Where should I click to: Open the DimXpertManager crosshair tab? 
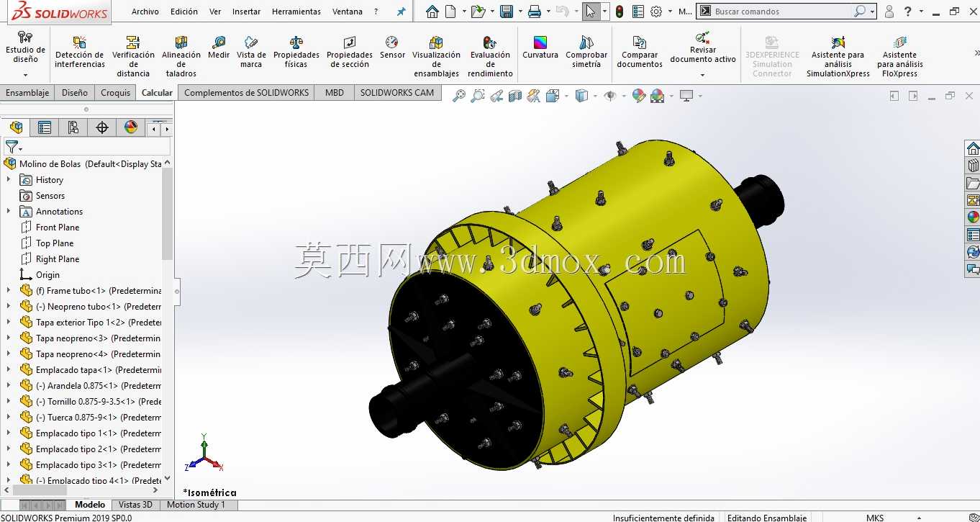tap(102, 127)
